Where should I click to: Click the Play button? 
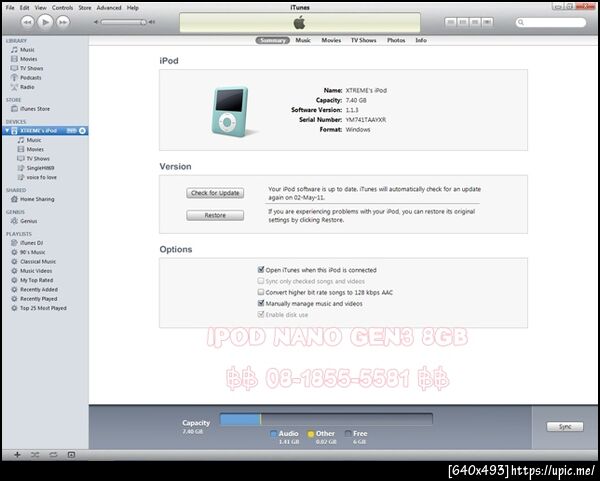point(45,22)
